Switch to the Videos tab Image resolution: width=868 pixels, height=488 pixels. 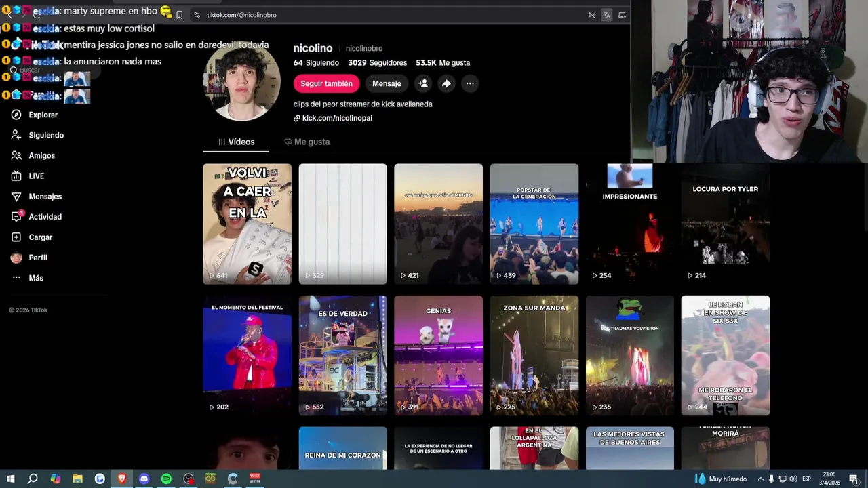point(236,142)
